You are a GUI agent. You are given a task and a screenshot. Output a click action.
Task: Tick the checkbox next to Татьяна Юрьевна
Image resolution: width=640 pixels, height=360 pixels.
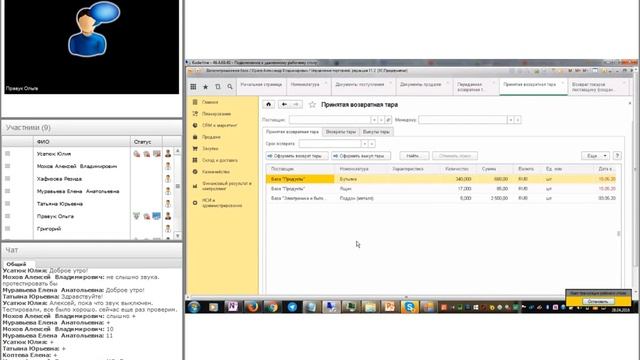(7, 203)
